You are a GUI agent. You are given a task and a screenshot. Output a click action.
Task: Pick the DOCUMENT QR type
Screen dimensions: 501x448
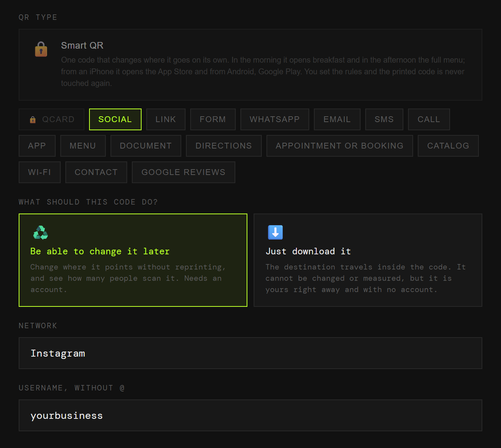click(x=146, y=146)
